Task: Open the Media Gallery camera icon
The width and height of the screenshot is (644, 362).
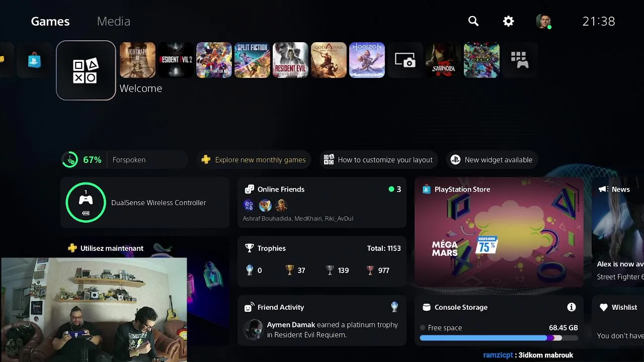Action: tap(405, 60)
